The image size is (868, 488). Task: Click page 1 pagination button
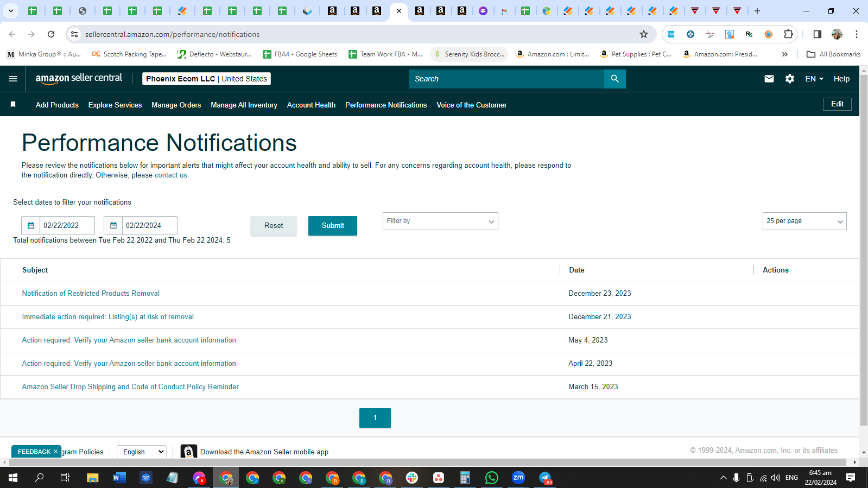coord(375,418)
